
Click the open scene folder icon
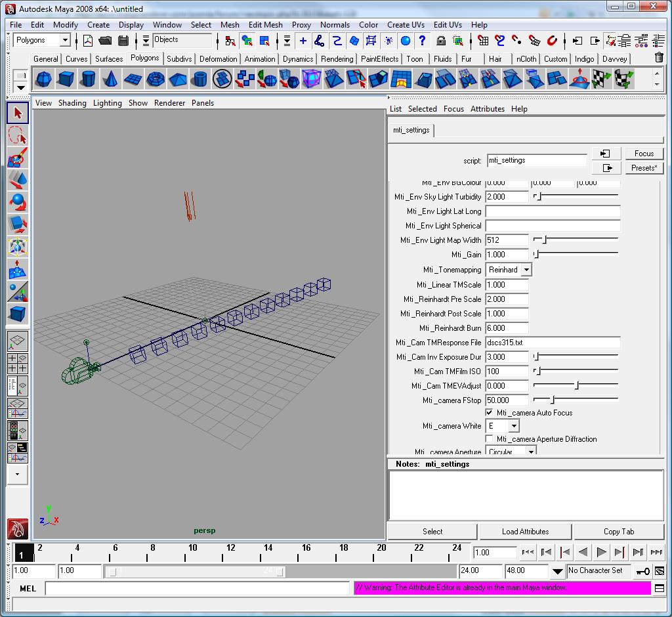click(x=105, y=41)
